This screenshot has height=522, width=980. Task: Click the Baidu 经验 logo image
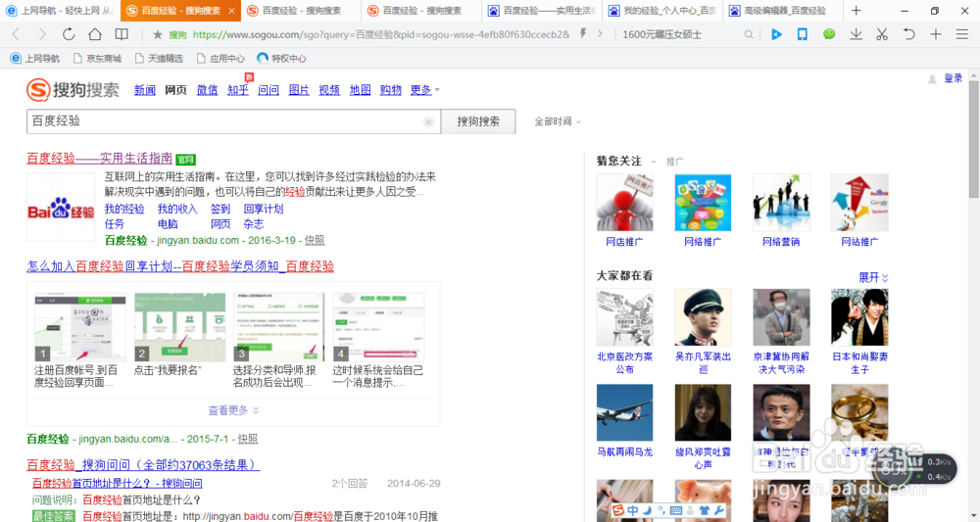click(61, 208)
